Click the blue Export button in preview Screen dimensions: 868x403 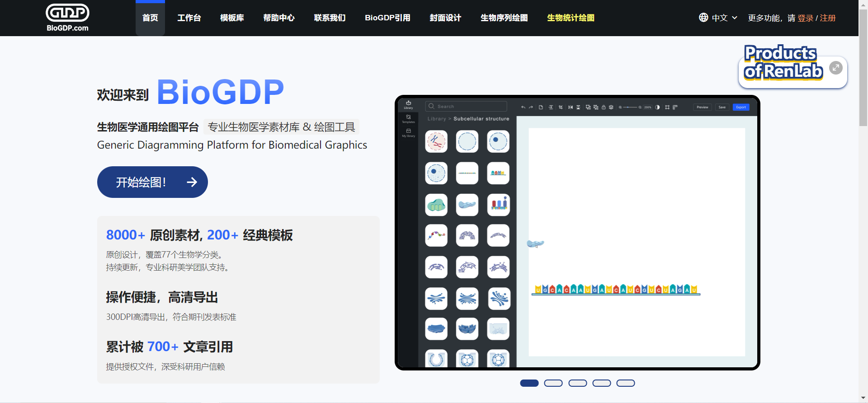coord(741,107)
